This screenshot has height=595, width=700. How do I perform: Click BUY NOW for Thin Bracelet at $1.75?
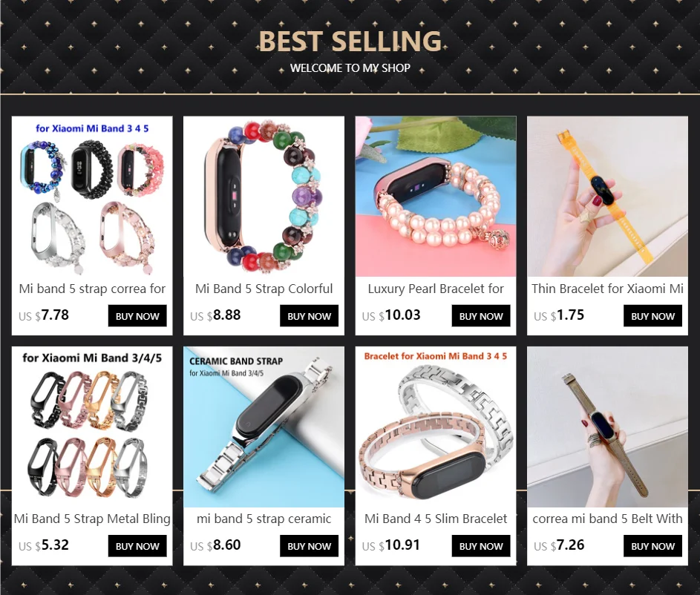tap(652, 316)
